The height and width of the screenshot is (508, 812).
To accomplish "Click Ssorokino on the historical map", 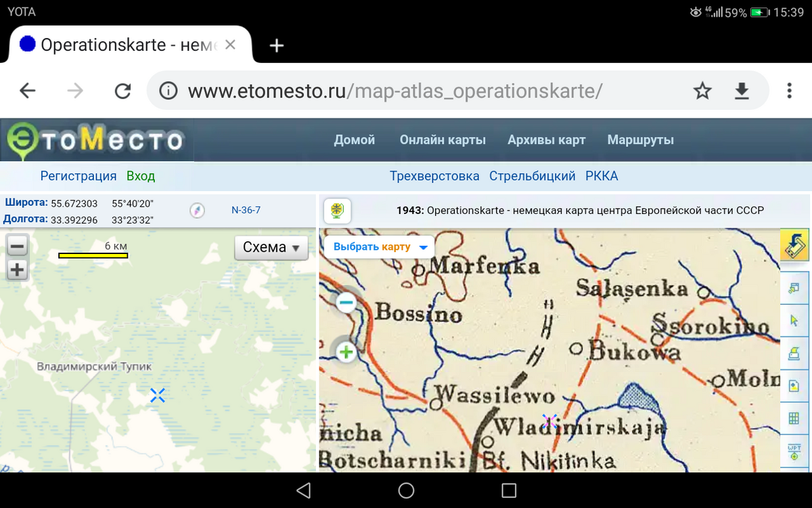I will click(x=710, y=326).
